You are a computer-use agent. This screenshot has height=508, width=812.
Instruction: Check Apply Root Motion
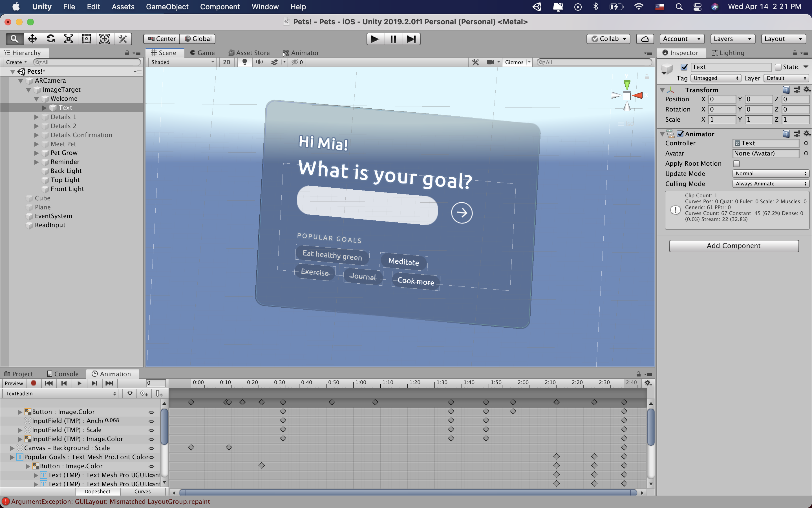pyautogui.click(x=736, y=164)
